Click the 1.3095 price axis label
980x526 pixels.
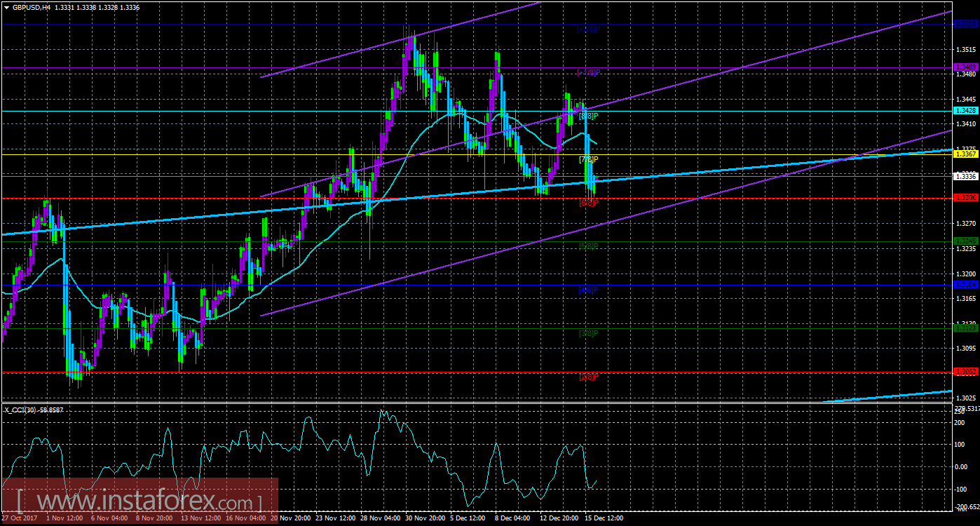pos(965,349)
